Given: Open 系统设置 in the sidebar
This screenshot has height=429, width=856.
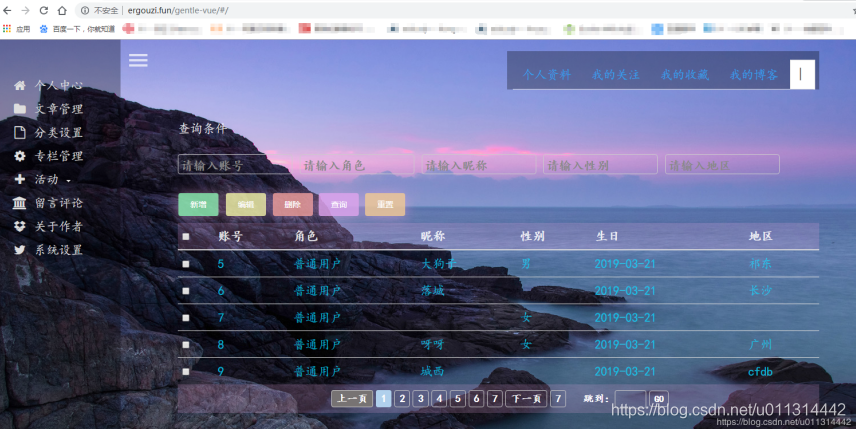Looking at the screenshot, I should (x=59, y=250).
